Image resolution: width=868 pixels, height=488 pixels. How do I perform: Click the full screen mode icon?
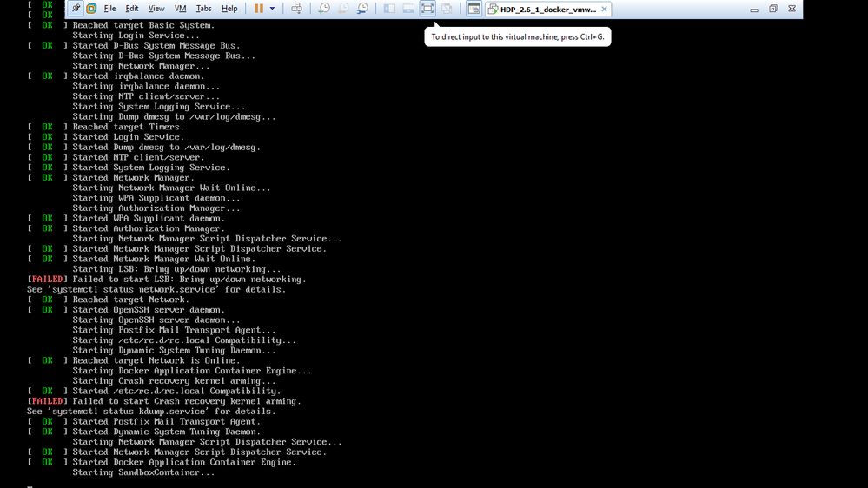[427, 9]
